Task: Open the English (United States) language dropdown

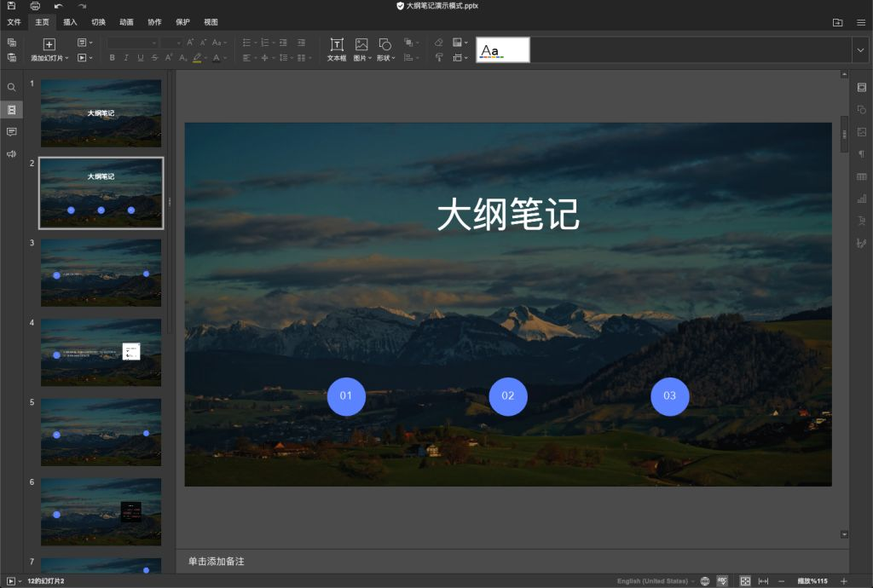Action: pyautogui.click(x=656, y=581)
